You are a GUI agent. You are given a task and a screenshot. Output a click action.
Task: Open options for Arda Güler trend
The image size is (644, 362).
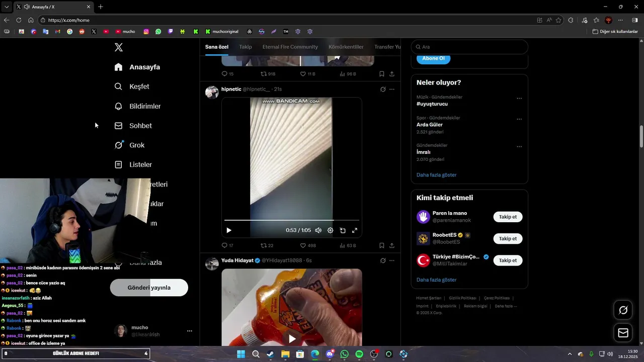click(x=519, y=119)
